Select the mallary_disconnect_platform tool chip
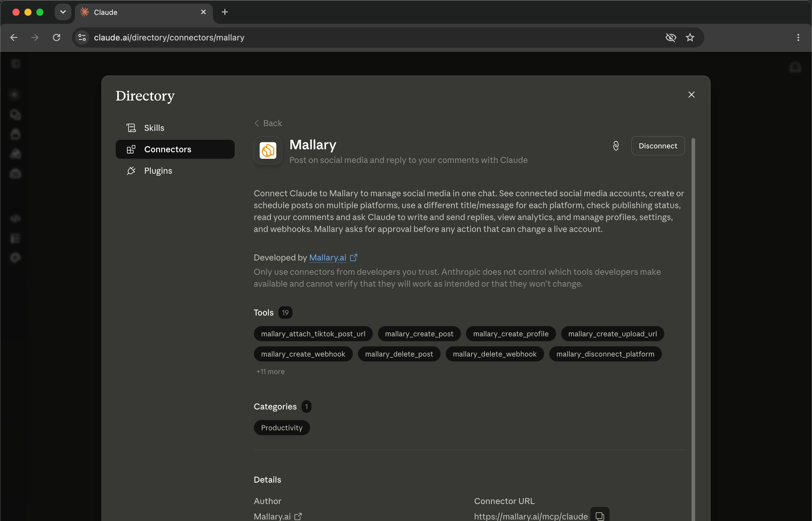This screenshot has width=812, height=521. pyautogui.click(x=605, y=354)
